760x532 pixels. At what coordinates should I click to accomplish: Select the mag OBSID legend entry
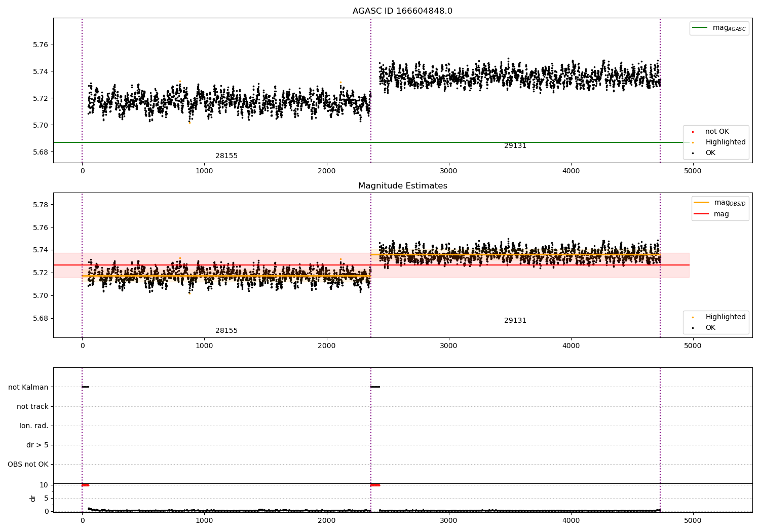[x=719, y=203]
